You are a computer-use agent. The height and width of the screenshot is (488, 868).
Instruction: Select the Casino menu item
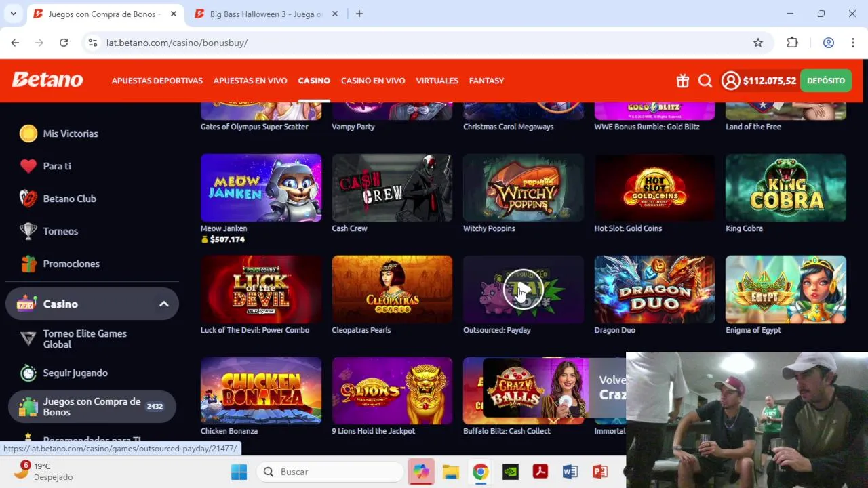(x=314, y=81)
